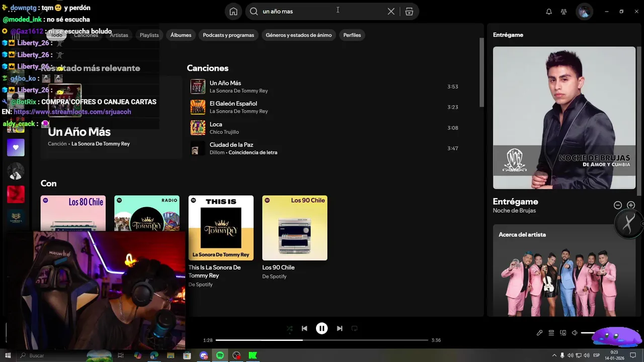Open 'Los 90 Chile' playlist cover
Image resolution: width=644 pixels, height=362 pixels.
pyautogui.click(x=295, y=228)
